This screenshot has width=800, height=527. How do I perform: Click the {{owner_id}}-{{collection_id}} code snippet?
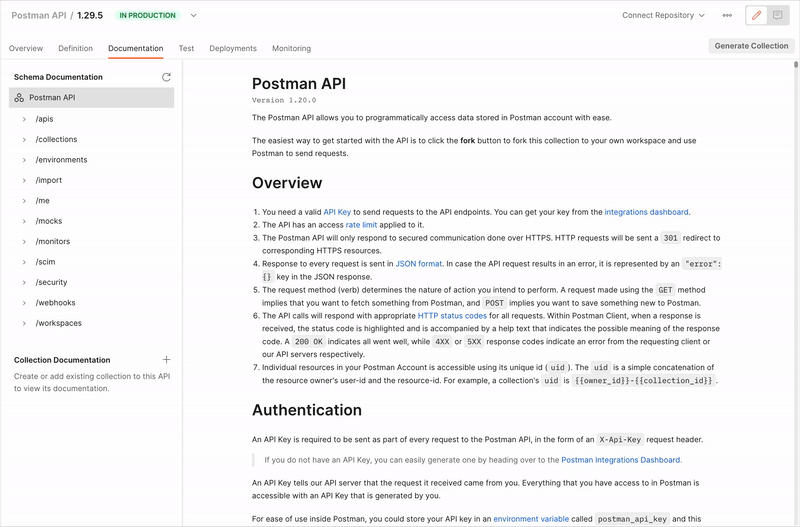tap(643, 381)
